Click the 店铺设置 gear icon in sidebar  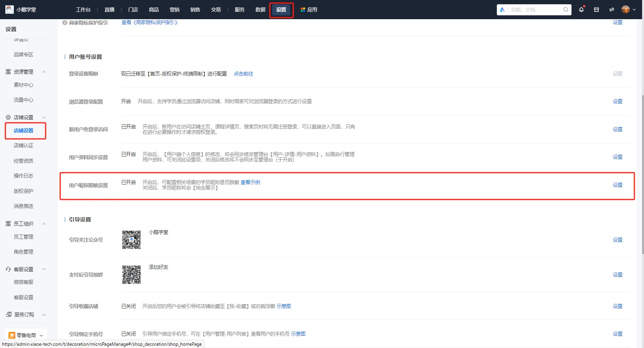pos(7,117)
